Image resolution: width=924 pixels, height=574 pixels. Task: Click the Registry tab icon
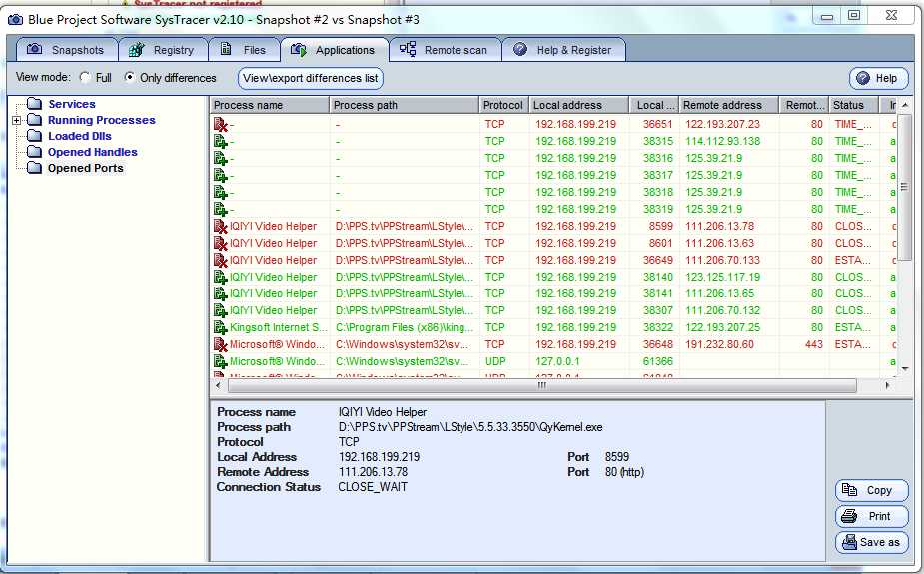point(137,50)
